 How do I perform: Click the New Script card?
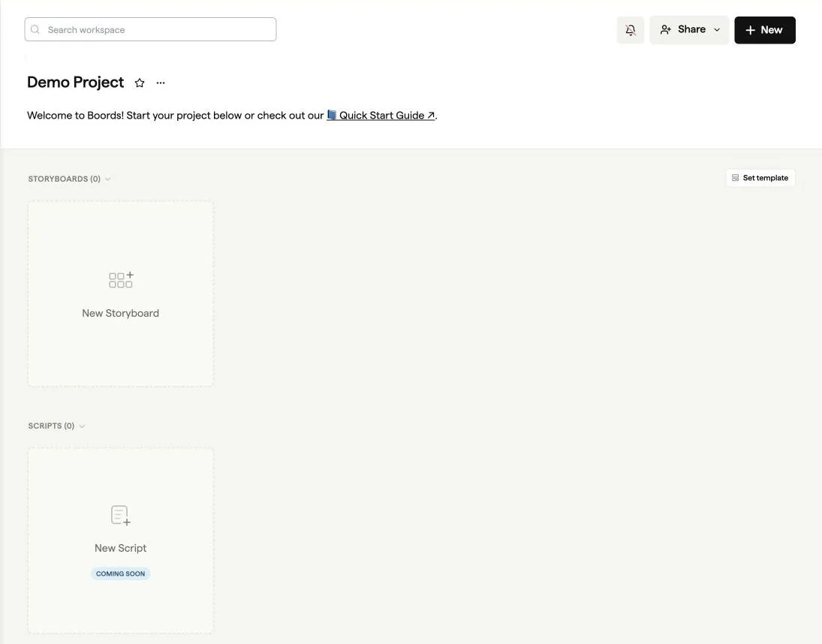click(x=121, y=540)
